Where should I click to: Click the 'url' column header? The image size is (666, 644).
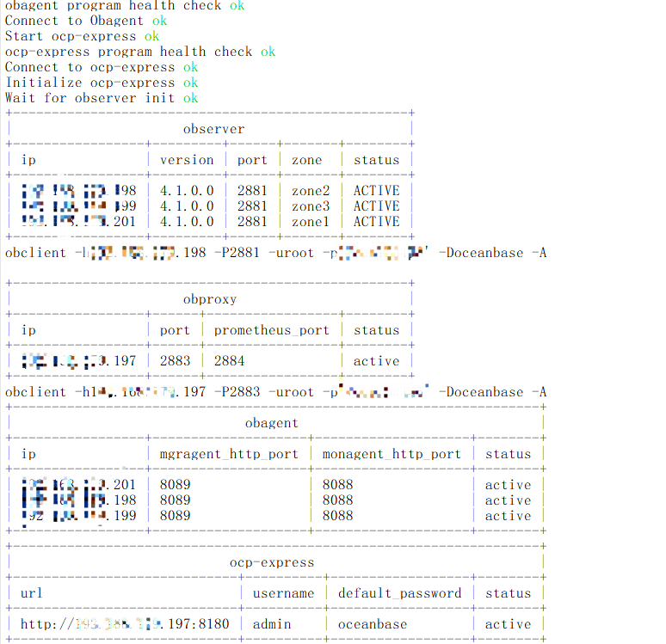coord(32,593)
